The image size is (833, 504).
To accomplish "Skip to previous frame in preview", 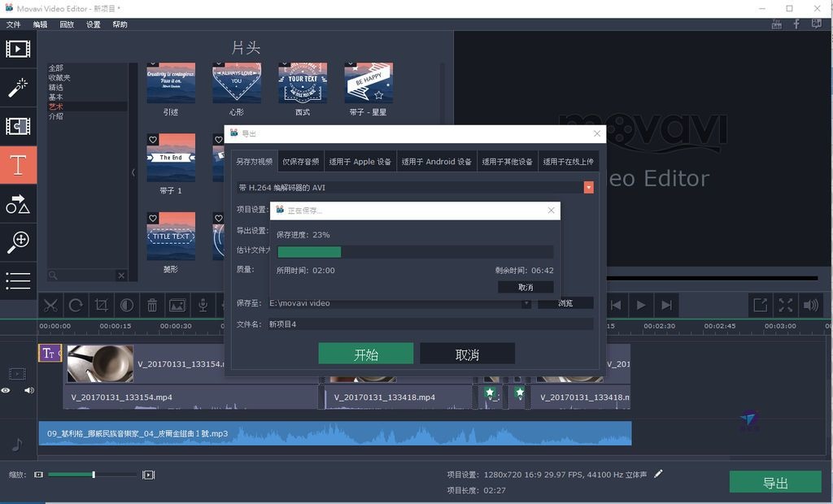I will pos(616,305).
